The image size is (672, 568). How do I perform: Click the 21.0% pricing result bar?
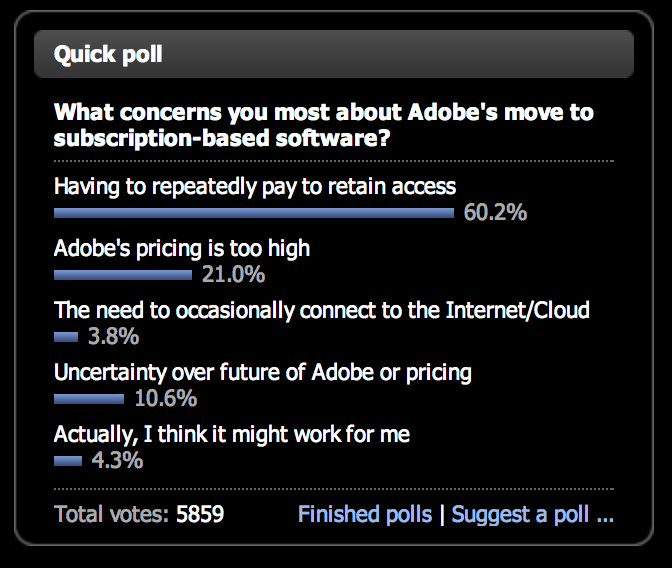point(123,275)
